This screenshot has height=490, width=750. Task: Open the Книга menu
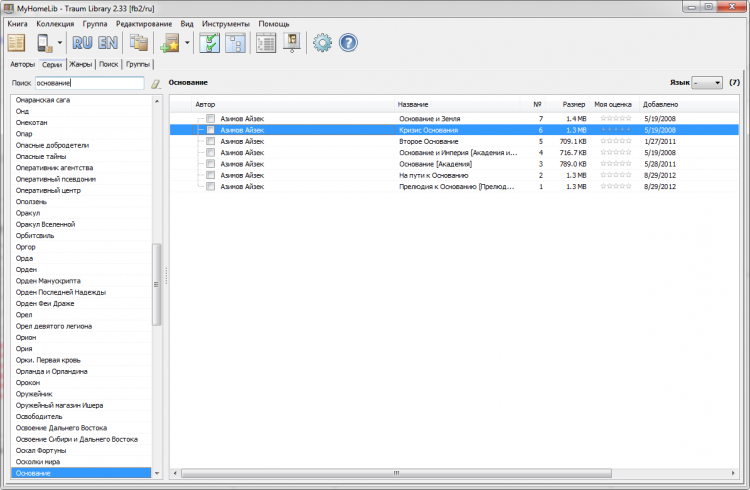(x=18, y=23)
